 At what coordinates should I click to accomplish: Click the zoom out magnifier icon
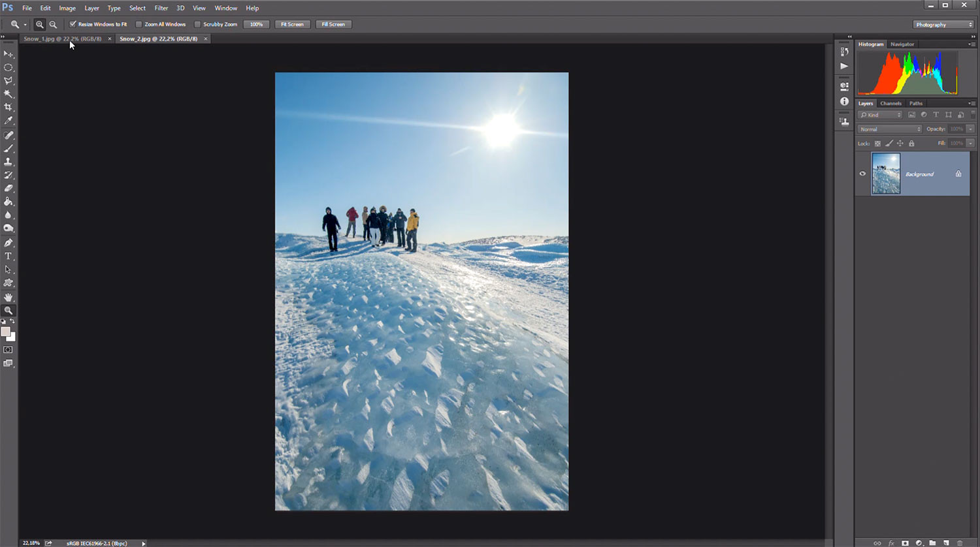[53, 24]
